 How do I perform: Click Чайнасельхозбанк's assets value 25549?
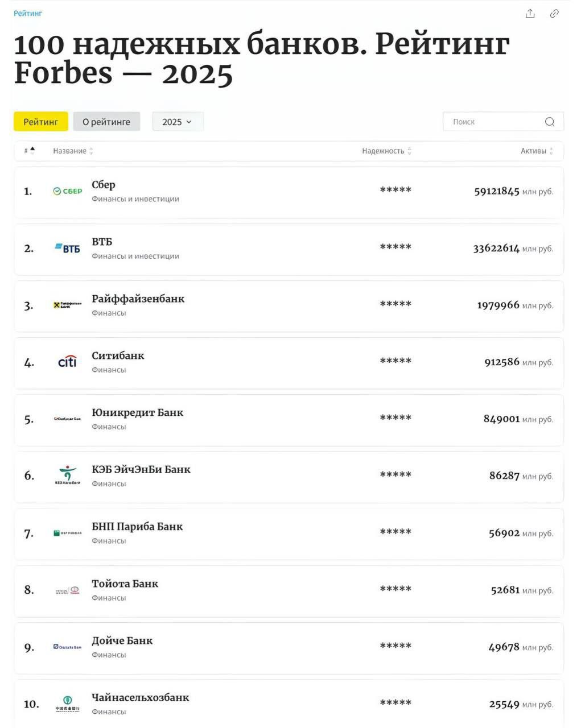click(x=504, y=704)
